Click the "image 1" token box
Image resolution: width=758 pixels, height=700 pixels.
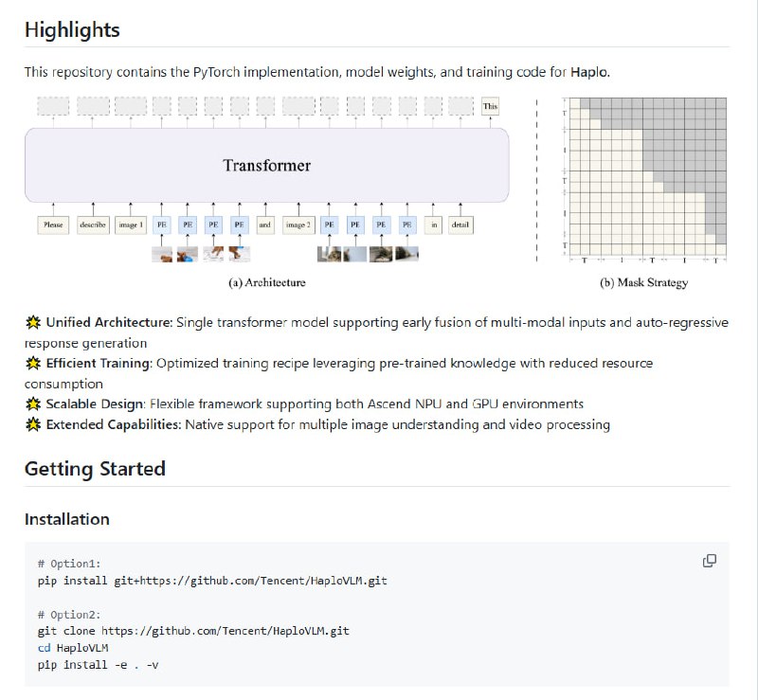131,225
